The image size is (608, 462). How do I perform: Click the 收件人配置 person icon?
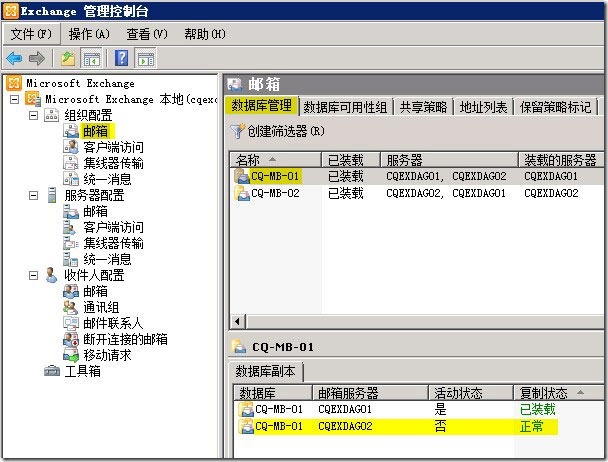click(51, 275)
